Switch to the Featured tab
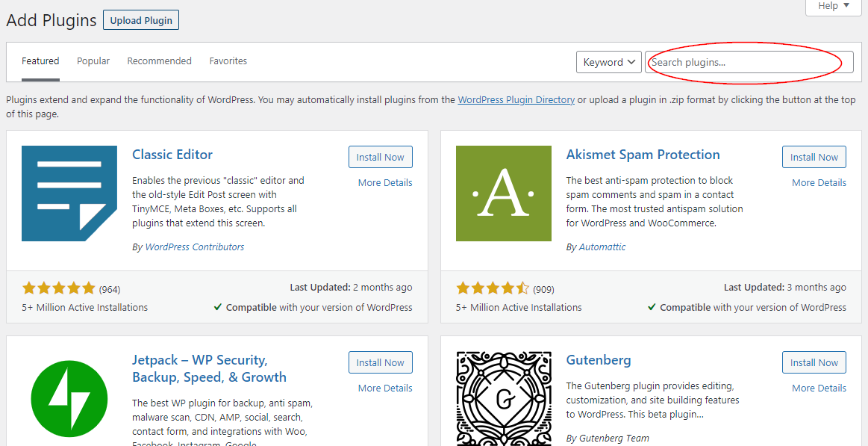 [x=40, y=61]
